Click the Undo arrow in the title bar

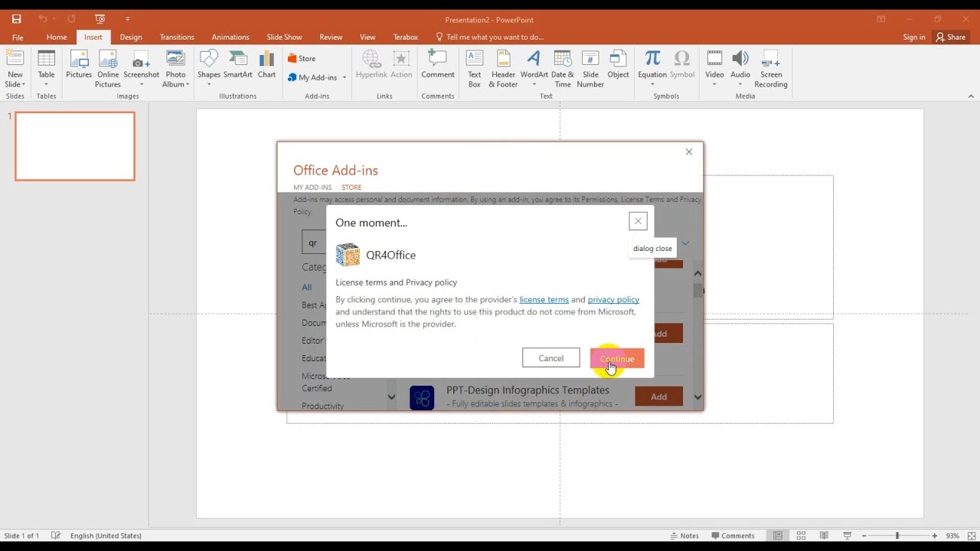(43, 19)
